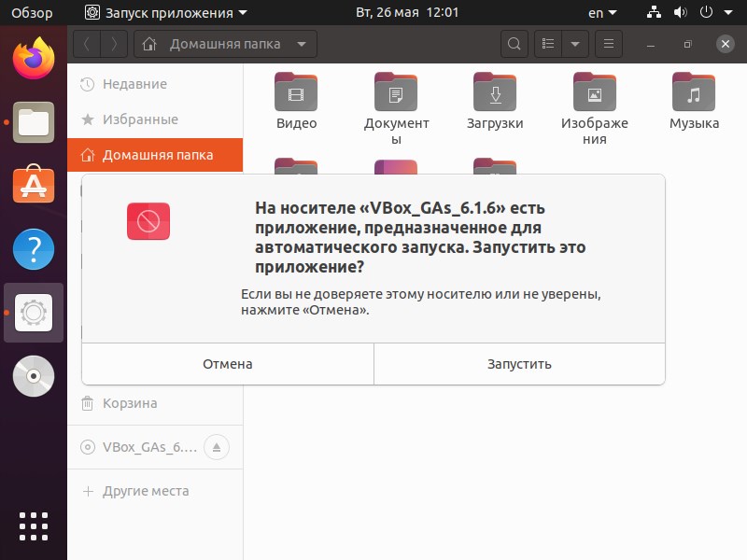Toggle list view in file manager toolbar
This screenshot has width=747, height=560.
click(549, 44)
